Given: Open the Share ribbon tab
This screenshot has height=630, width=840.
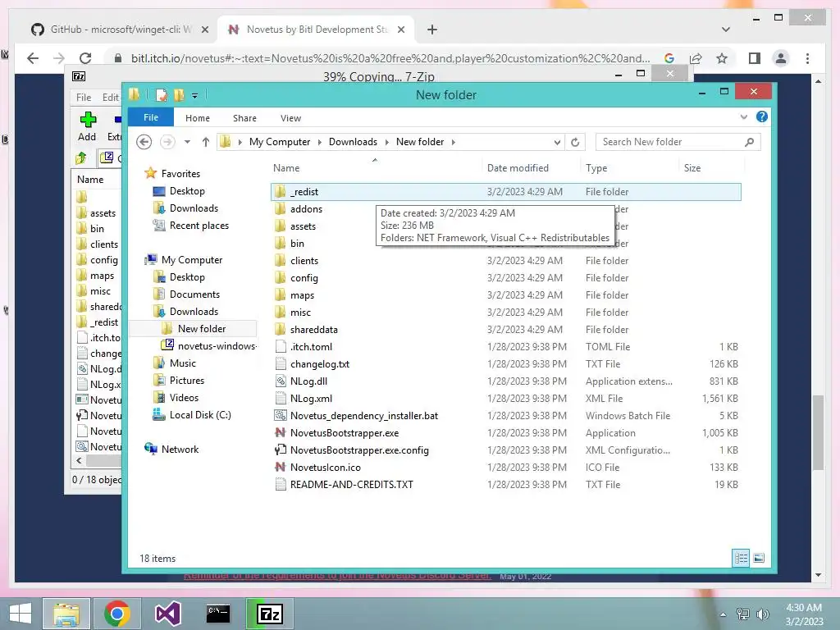Looking at the screenshot, I should tap(244, 118).
